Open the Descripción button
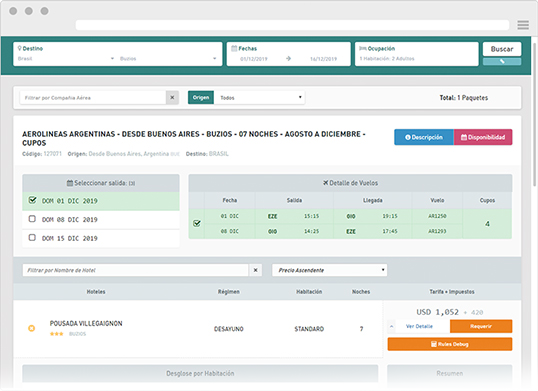This screenshot has height=391, width=538. [x=424, y=137]
